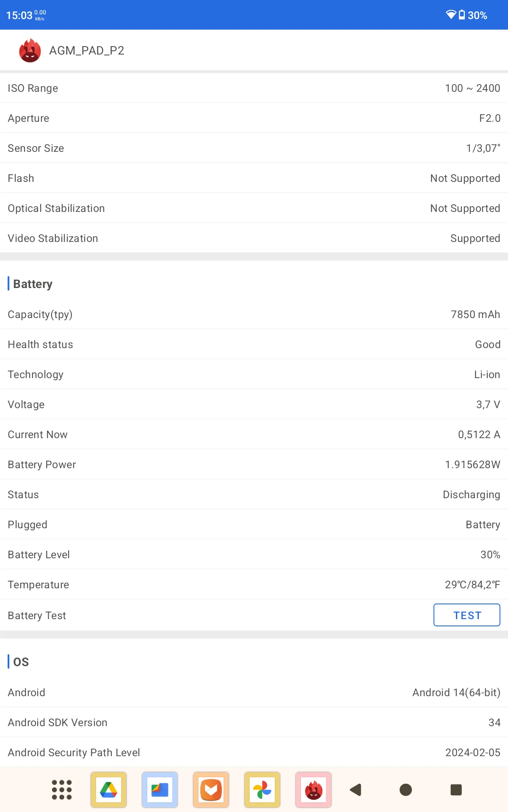Tap the recent apps square button
The image size is (508, 812).
click(x=456, y=790)
